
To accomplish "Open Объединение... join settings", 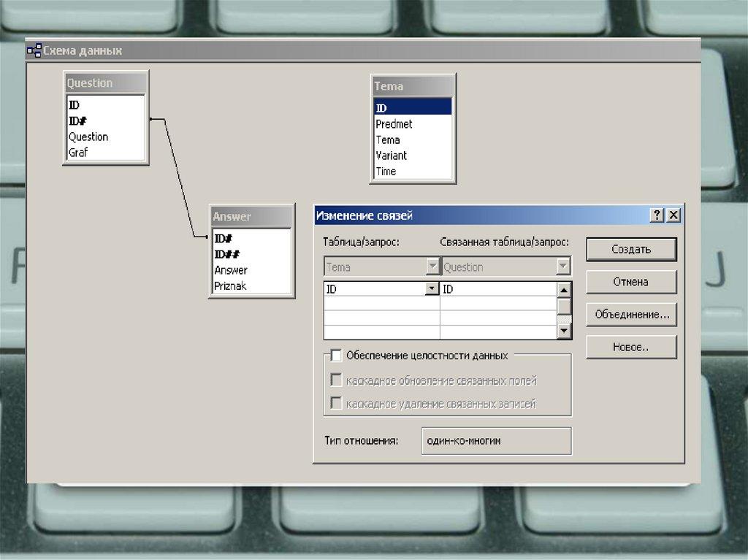I will (631, 315).
